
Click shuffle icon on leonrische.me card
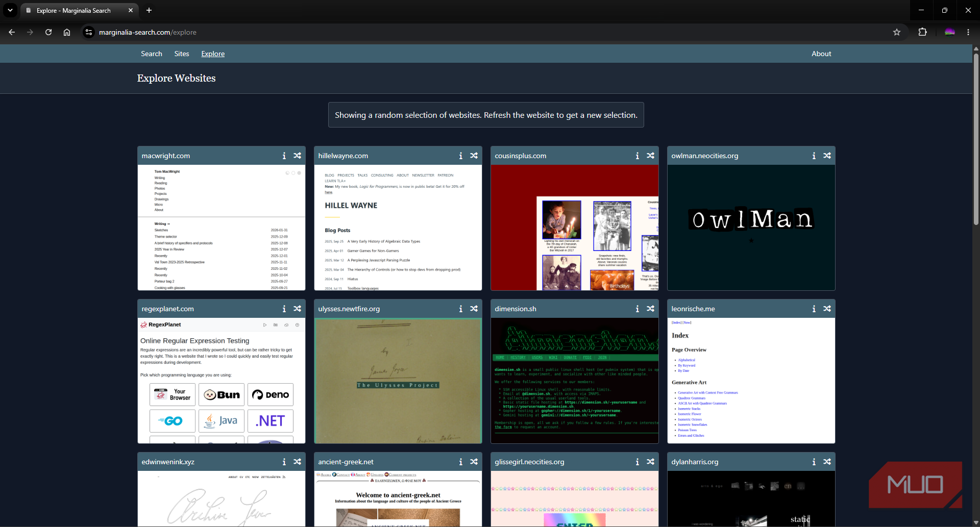coord(827,309)
